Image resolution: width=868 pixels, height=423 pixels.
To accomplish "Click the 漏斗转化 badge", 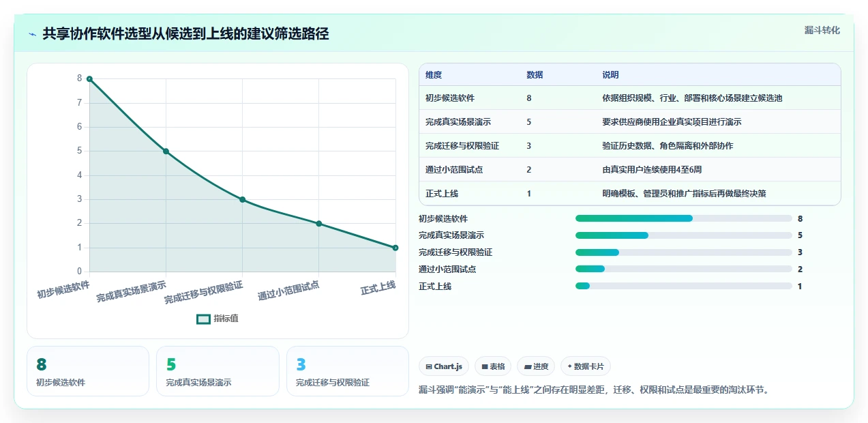I will click(822, 30).
